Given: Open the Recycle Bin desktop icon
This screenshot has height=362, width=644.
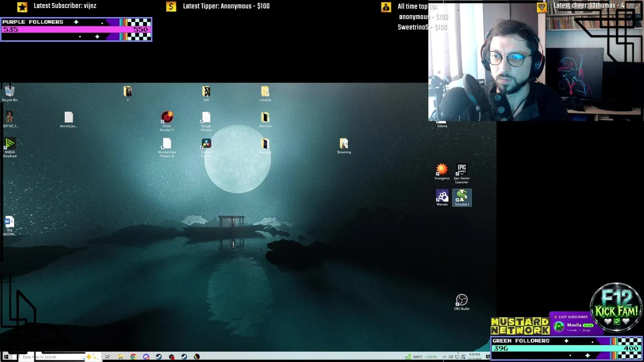Looking at the screenshot, I should click(10, 93).
